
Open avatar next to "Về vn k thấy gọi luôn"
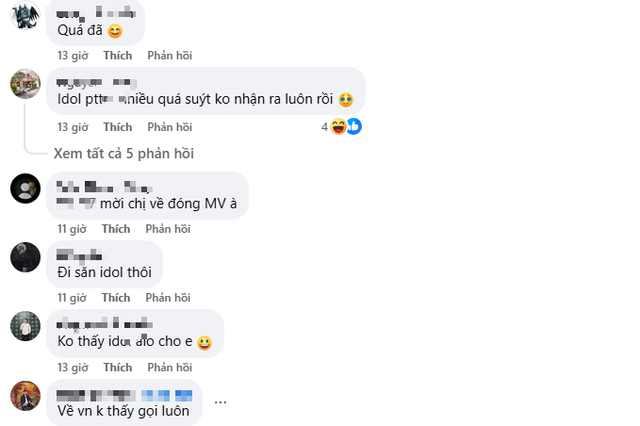click(x=25, y=395)
